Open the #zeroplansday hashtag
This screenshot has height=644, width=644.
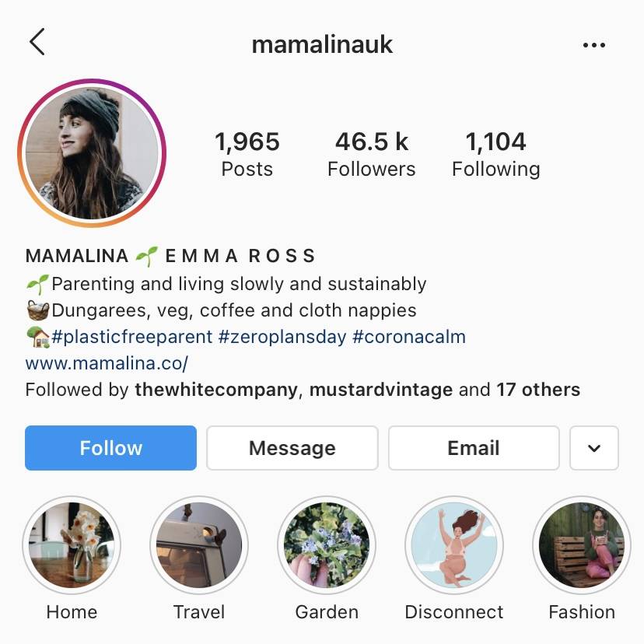pyautogui.click(x=282, y=337)
